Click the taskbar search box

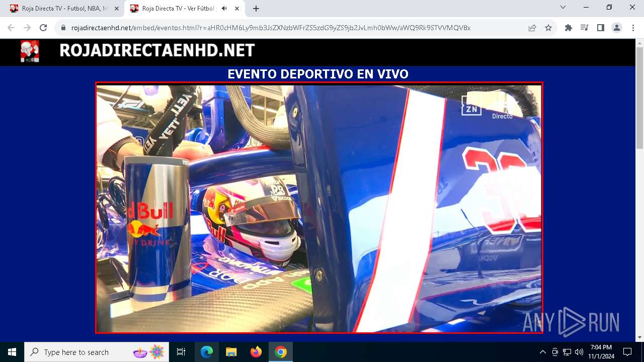coord(96,352)
